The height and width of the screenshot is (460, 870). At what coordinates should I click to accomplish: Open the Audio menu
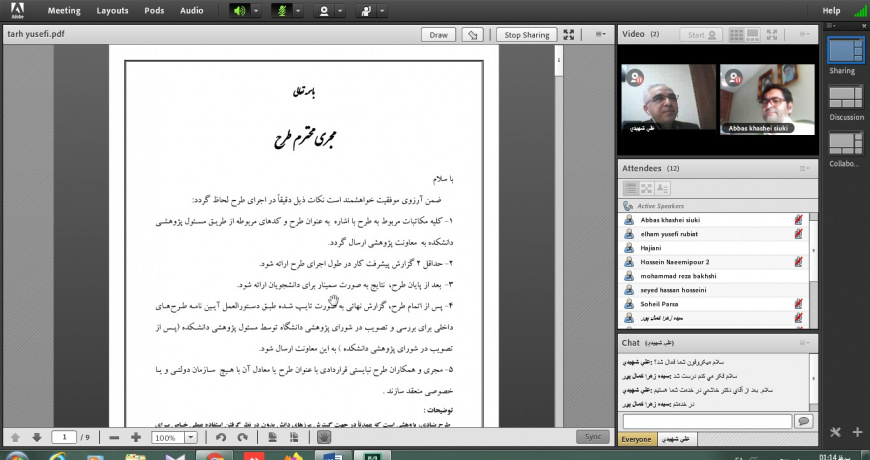191,11
